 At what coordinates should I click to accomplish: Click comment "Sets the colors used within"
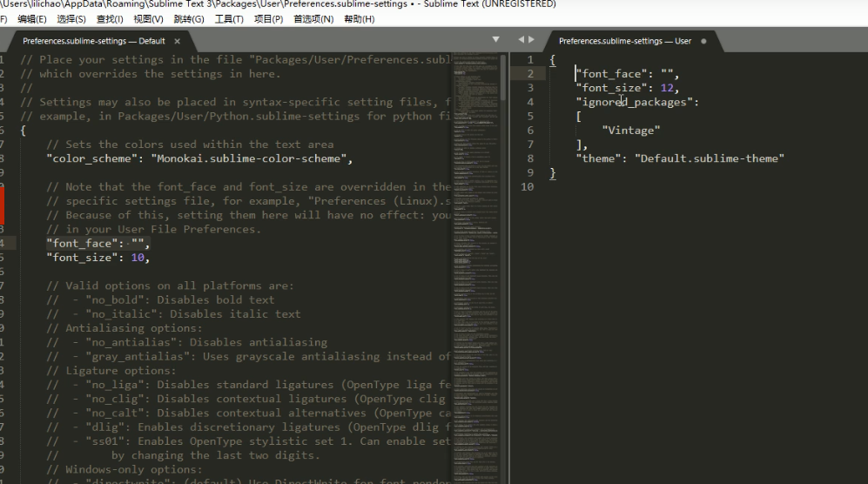(190, 145)
